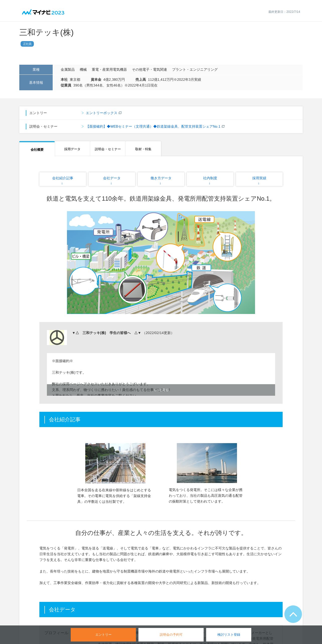Click the 自分の仕事が、産業と人々の生活を支える heading
322x644 pixels.
click(x=161, y=533)
